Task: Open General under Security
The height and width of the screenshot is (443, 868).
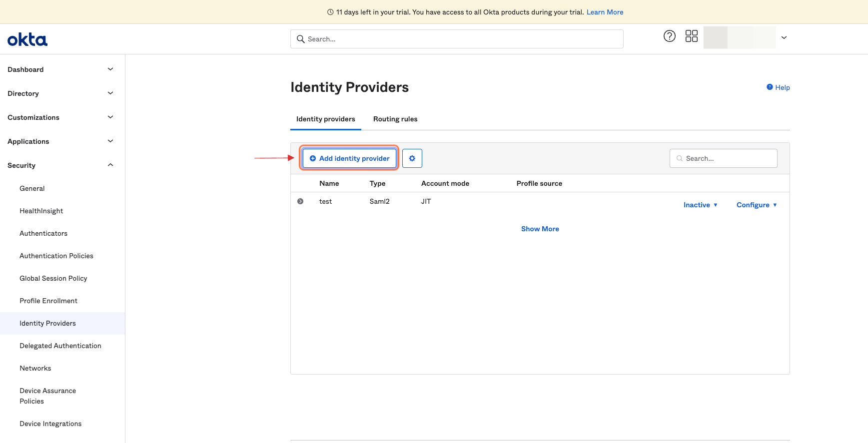Action: pos(32,188)
